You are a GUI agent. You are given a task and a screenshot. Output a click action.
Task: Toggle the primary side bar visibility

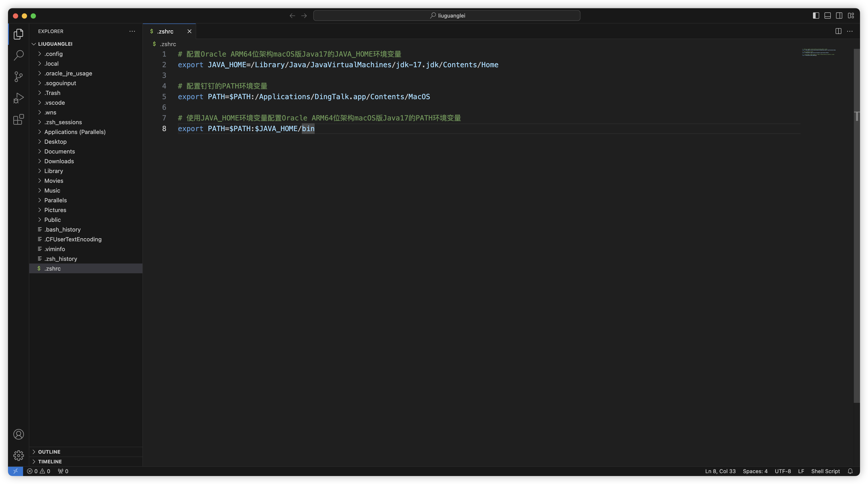(816, 16)
